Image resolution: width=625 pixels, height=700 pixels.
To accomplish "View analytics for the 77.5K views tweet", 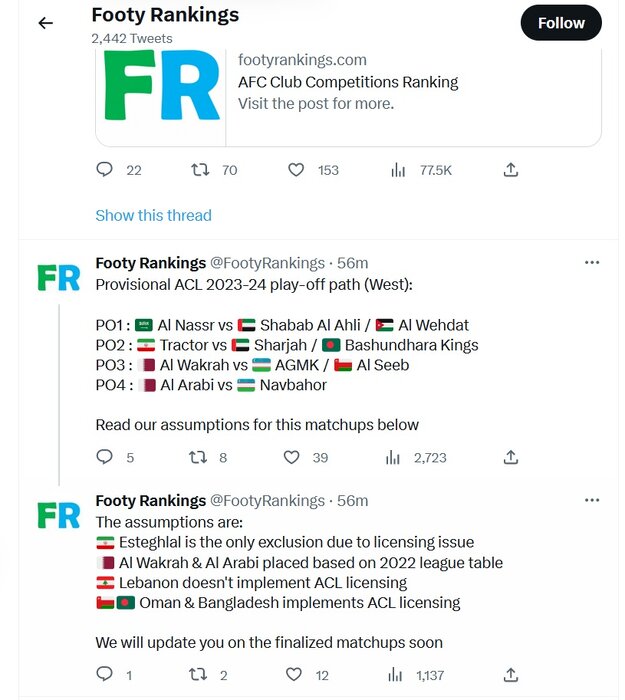I will (399, 170).
